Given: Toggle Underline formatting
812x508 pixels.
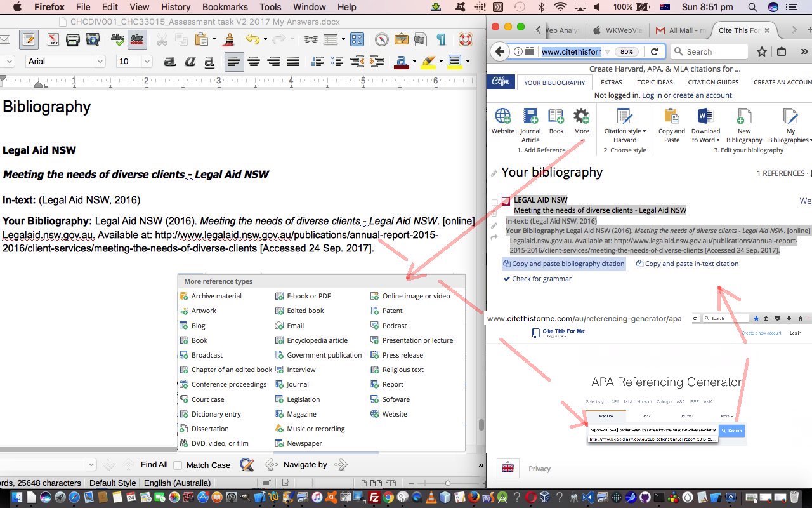Looking at the screenshot, I should pos(209,62).
